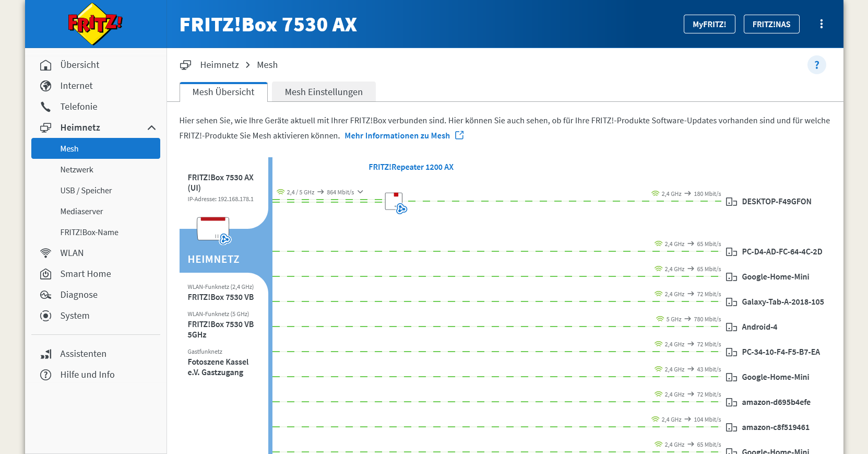This screenshot has height=454, width=868.
Task: Click the 5 GHz 780 Mbit/s connection speed
Action: click(688, 319)
